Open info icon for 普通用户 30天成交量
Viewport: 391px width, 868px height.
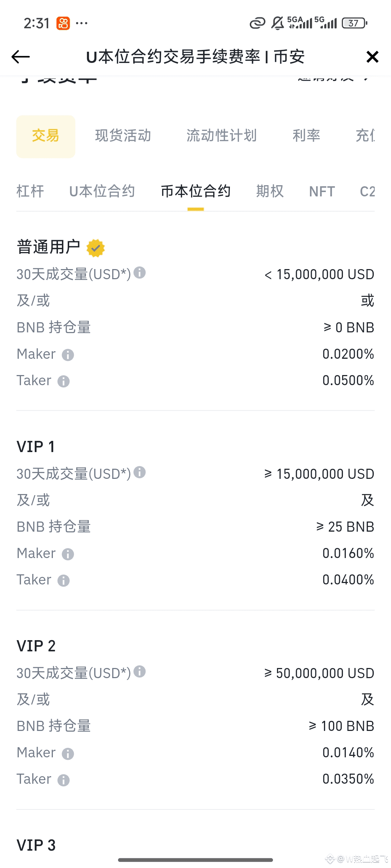pyautogui.click(x=139, y=273)
